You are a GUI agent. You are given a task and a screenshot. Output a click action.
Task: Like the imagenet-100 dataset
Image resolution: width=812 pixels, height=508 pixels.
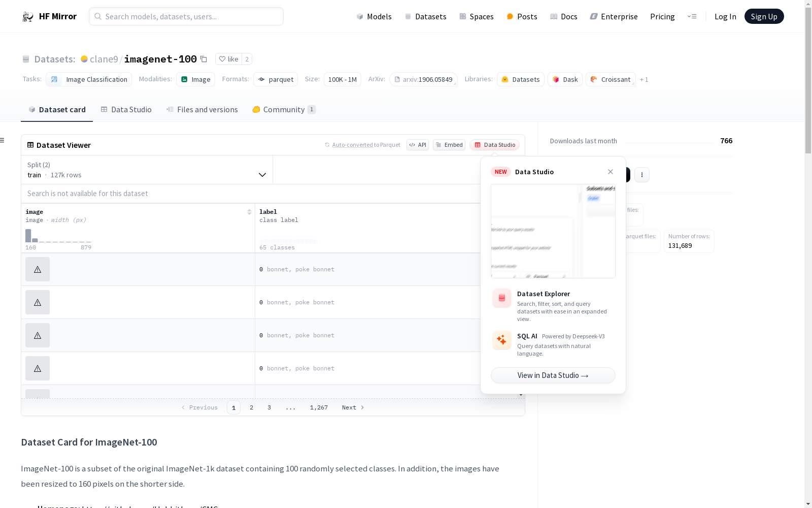pyautogui.click(x=228, y=59)
